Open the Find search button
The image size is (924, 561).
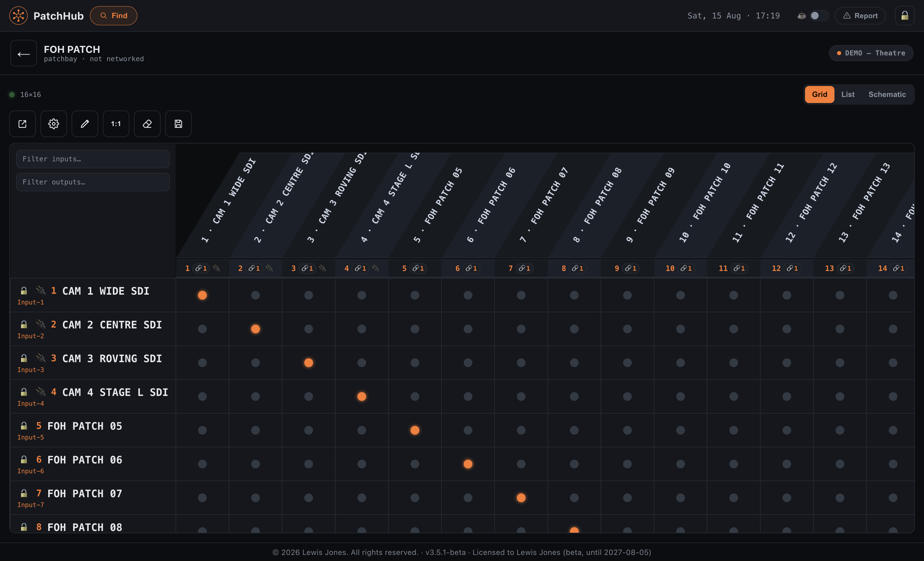pyautogui.click(x=114, y=16)
